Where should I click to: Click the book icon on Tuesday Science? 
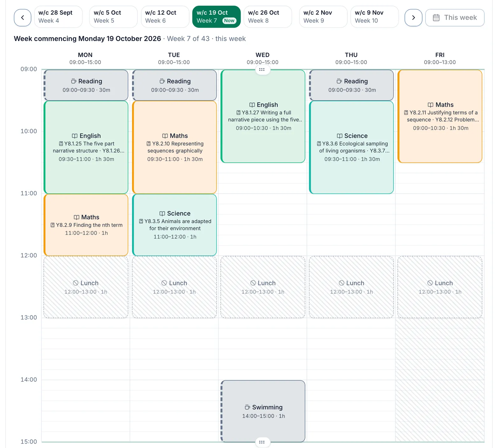(x=162, y=213)
